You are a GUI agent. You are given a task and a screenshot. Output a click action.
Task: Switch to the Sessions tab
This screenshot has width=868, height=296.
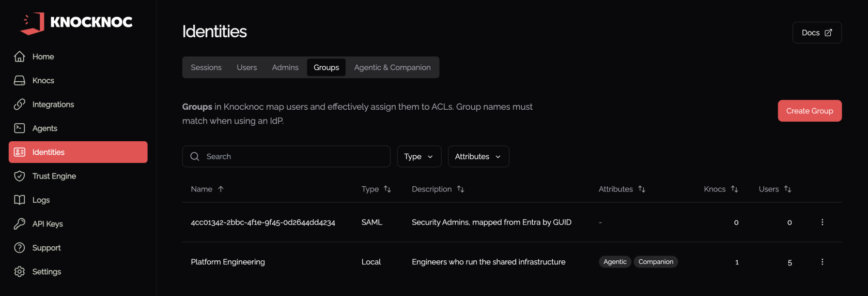(x=206, y=67)
